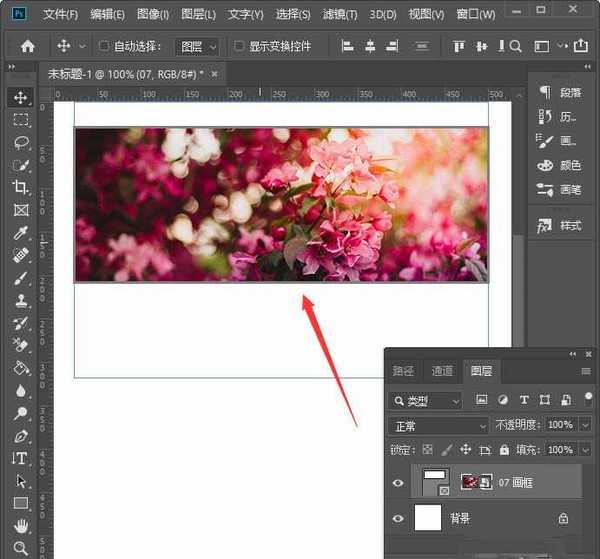Click the lock all layers icon
The width and height of the screenshot is (600, 559).
(504, 450)
